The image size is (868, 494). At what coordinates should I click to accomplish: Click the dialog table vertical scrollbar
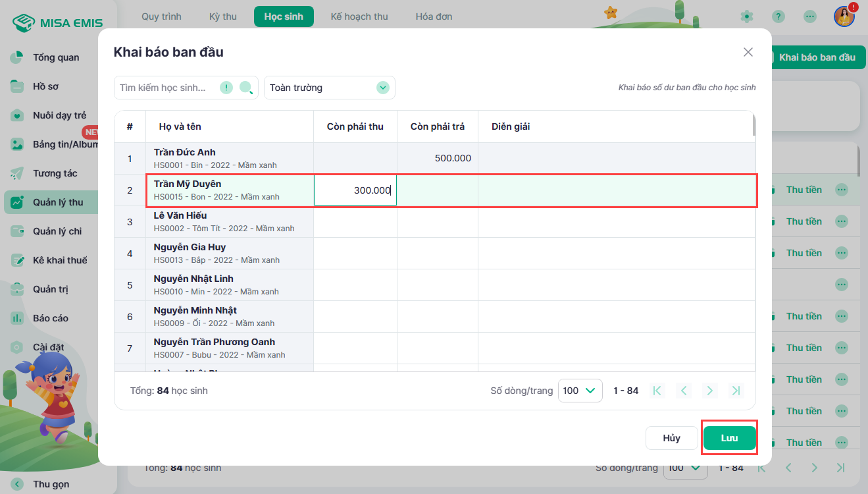(754, 125)
